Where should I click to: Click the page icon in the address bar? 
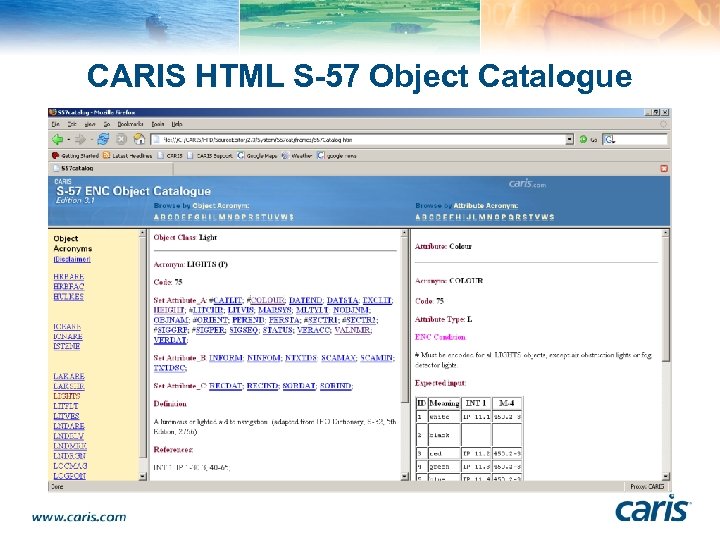click(157, 140)
